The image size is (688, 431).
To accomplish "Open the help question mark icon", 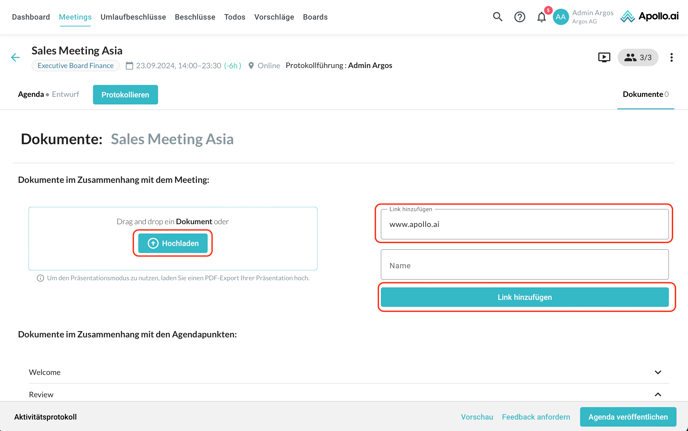I will coord(520,17).
